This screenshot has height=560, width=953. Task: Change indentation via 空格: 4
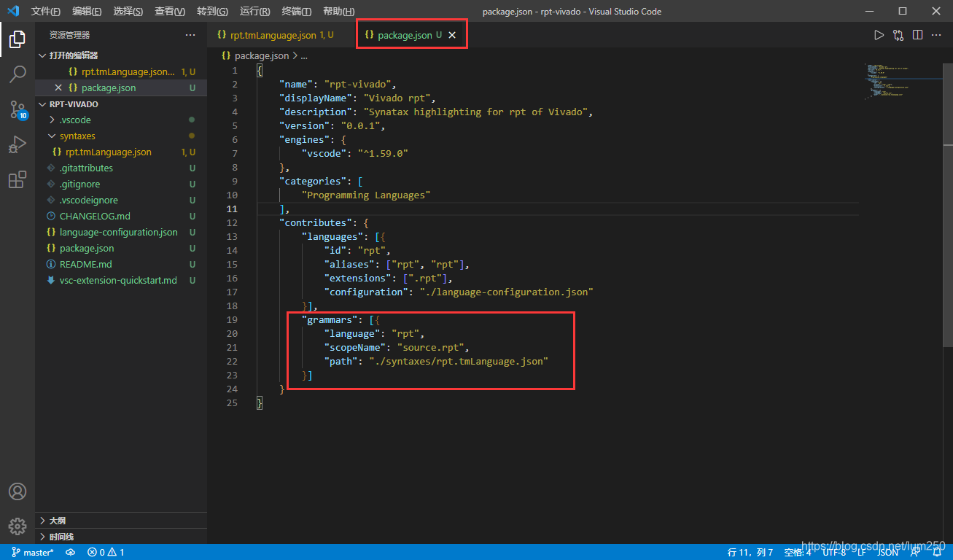pyautogui.click(x=797, y=553)
